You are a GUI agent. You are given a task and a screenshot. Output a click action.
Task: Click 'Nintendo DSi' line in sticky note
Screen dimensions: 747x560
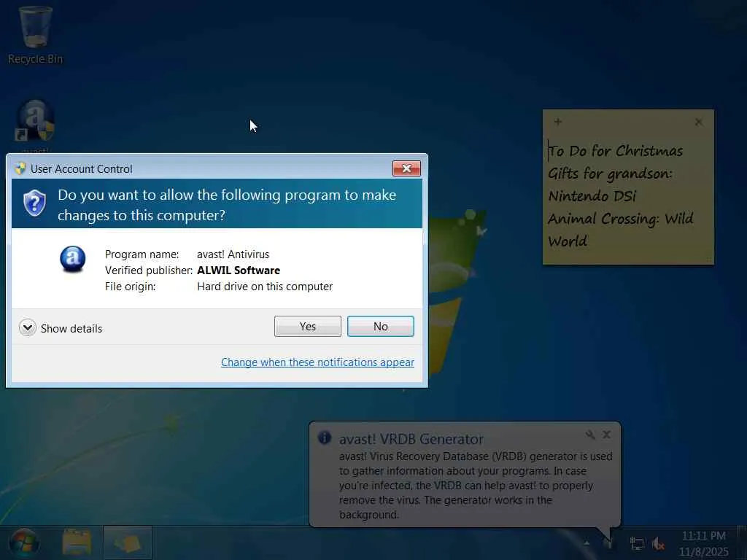point(592,195)
